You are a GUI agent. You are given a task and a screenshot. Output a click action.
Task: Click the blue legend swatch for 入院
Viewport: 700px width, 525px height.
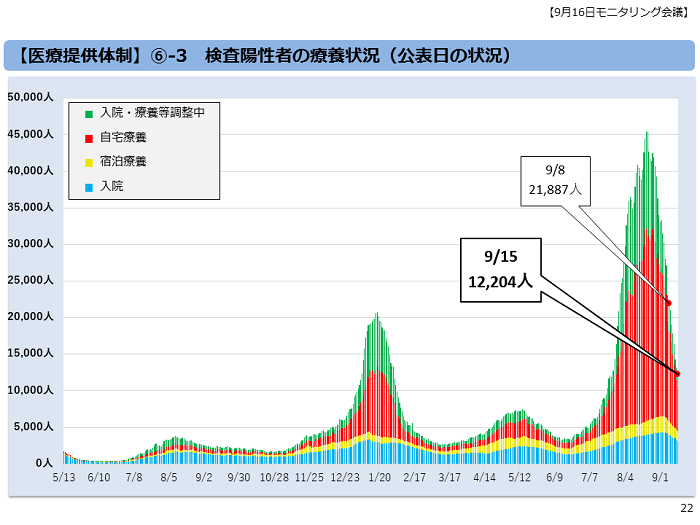pos(89,188)
